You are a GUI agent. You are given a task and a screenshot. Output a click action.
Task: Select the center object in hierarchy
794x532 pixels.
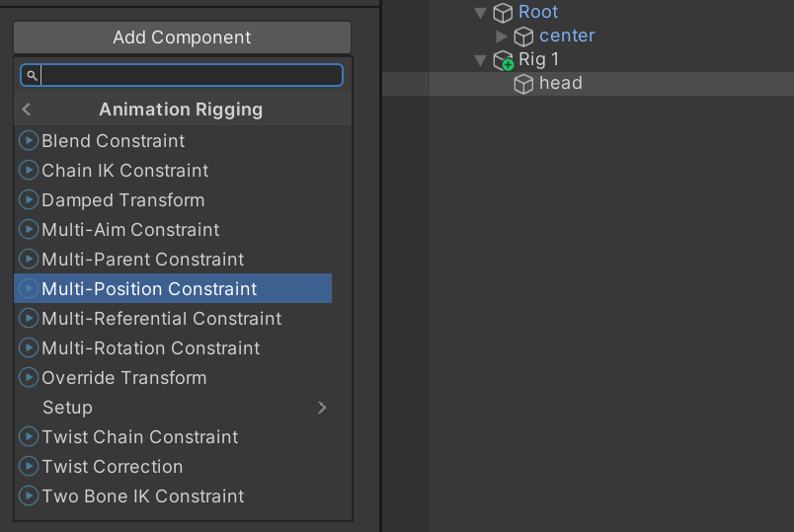[567, 37]
